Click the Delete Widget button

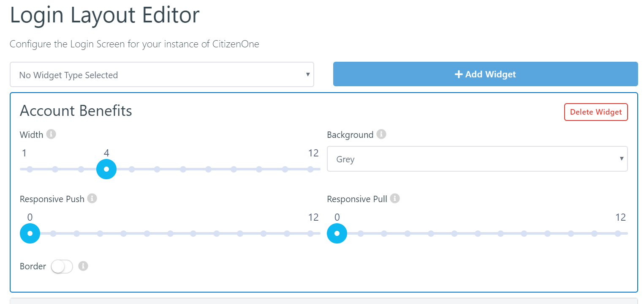[x=596, y=112]
